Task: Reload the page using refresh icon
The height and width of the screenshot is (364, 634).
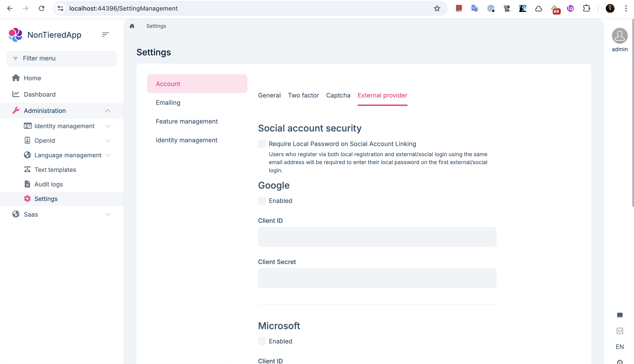Action: [x=42, y=9]
